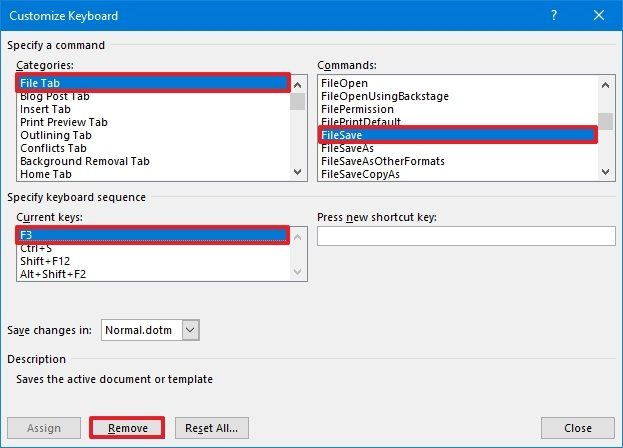Click Categories list scroll down arrow

[298, 172]
